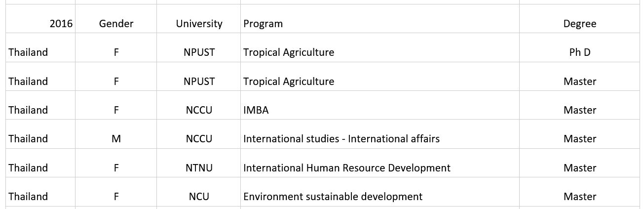Click International studies - International affairs cell
The image size is (644, 209).
click(380, 139)
